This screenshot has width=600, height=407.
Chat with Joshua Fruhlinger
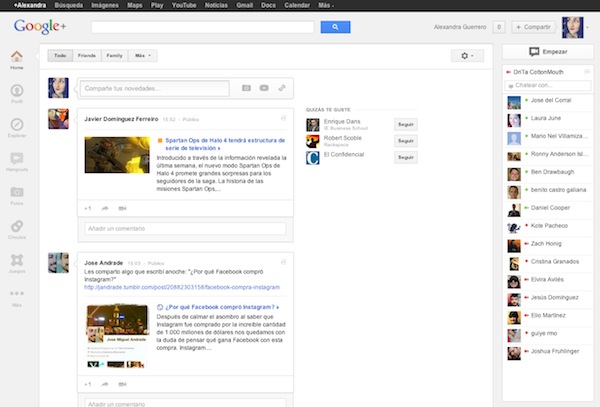(548, 353)
